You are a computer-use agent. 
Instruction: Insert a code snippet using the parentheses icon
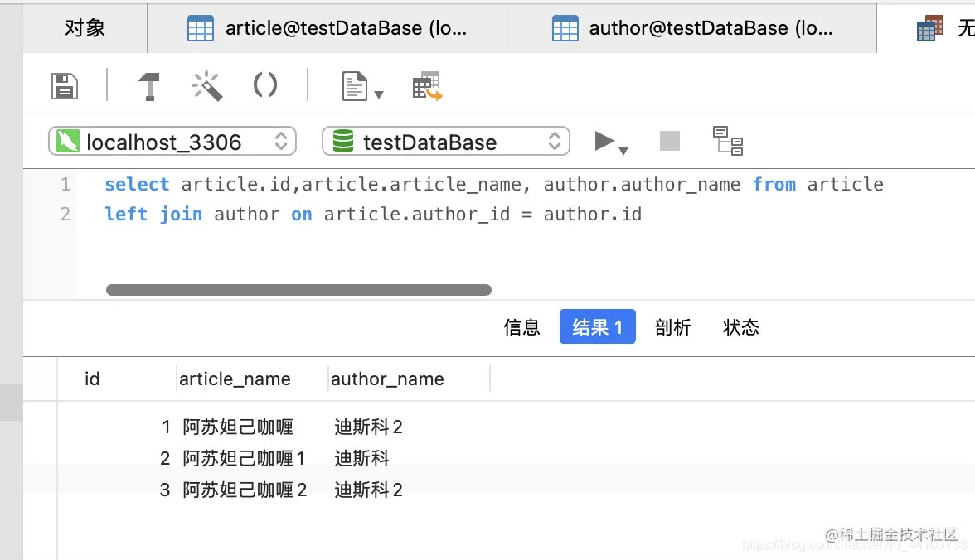click(x=265, y=84)
